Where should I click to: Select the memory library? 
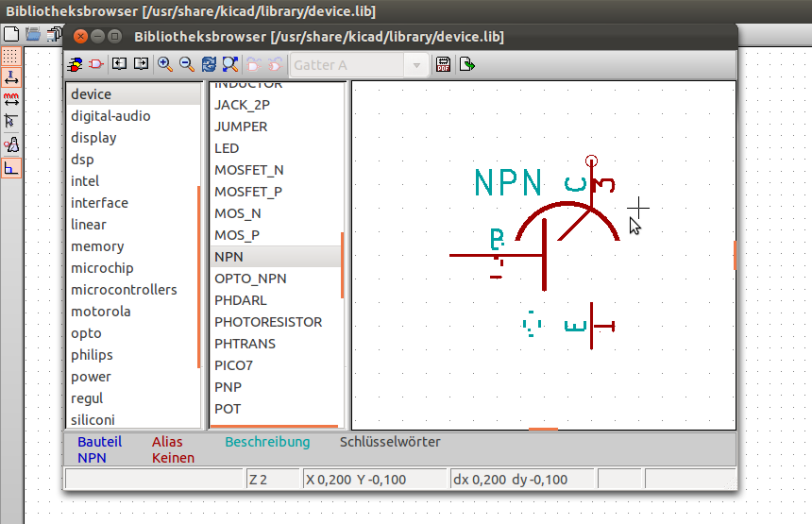tap(133, 246)
